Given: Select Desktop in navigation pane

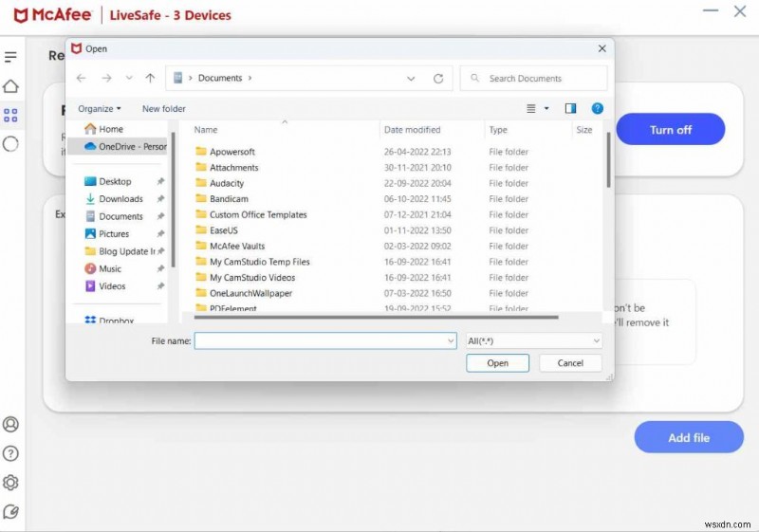Looking at the screenshot, I should click(x=115, y=181).
